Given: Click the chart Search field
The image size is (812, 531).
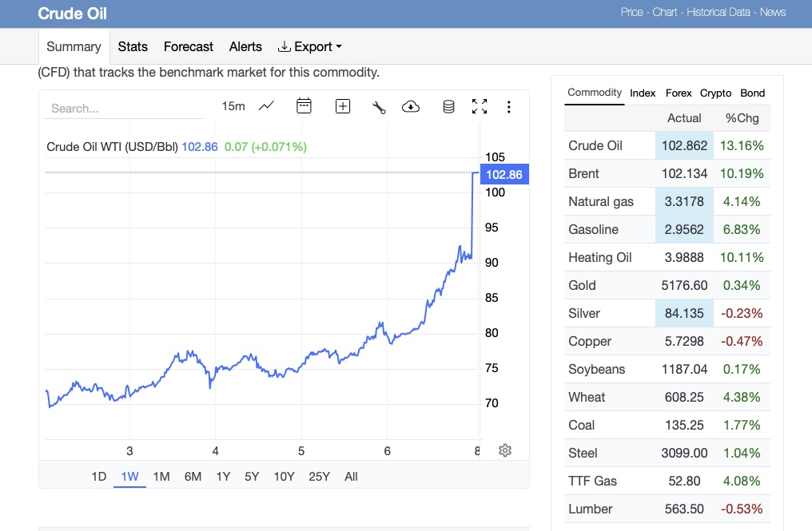Looking at the screenshot, I should (x=125, y=108).
